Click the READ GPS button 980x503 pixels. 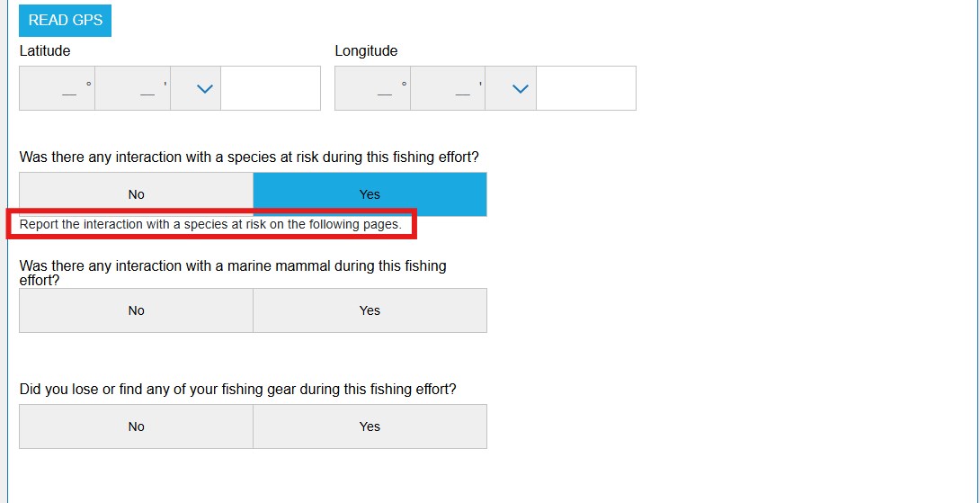(x=65, y=20)
